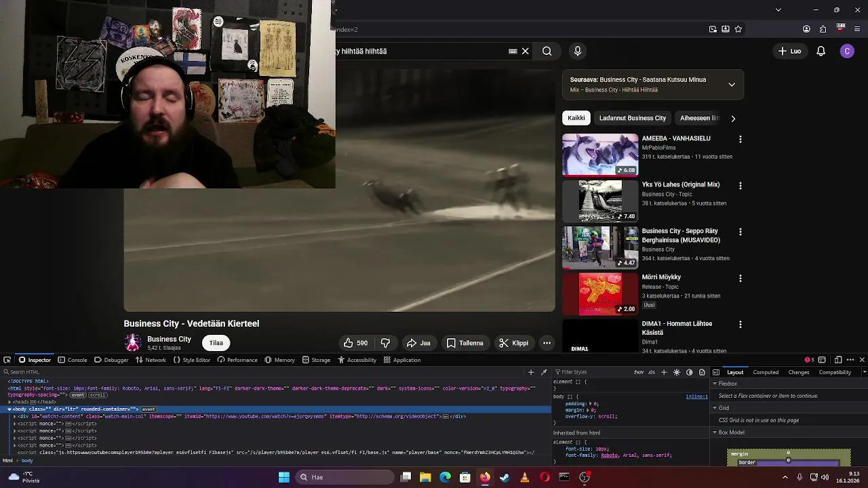Click the event badge on body element
Image resolution: width=868 pixels, height=488 pixels.
pyautogui.click(x=149, y=409)
